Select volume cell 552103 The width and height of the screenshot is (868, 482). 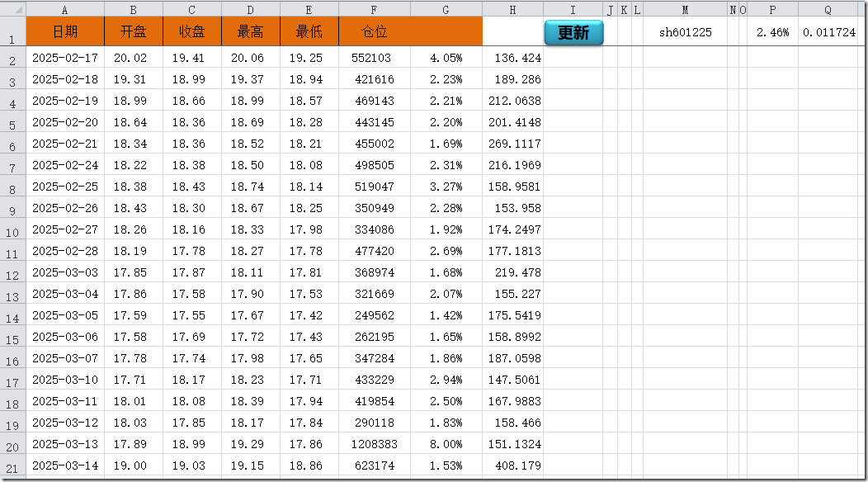coord(375,57)
